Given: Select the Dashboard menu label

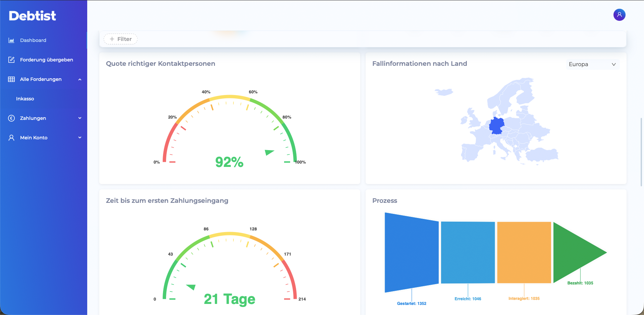Looking at the screenshot, I should point(33,40).
